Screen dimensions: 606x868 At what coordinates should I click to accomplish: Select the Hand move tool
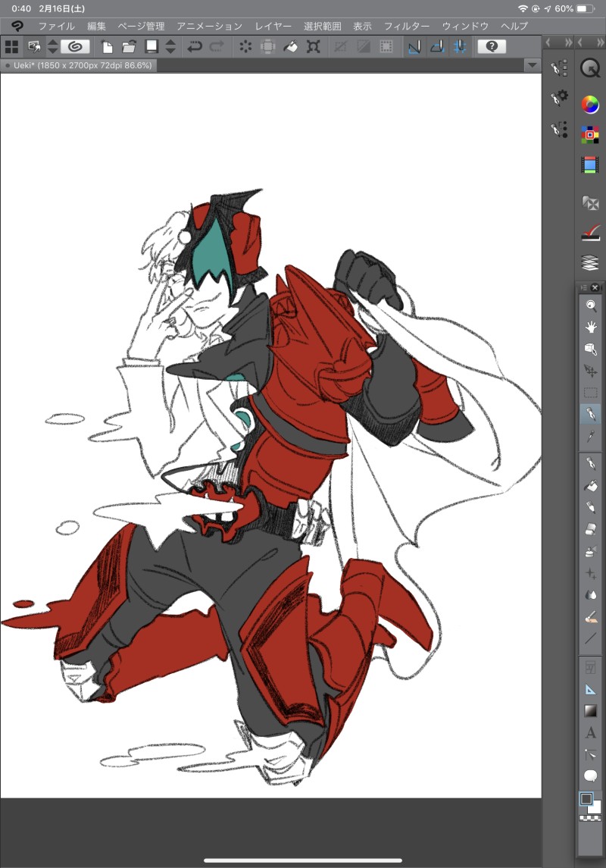click(x=591, y=327)
